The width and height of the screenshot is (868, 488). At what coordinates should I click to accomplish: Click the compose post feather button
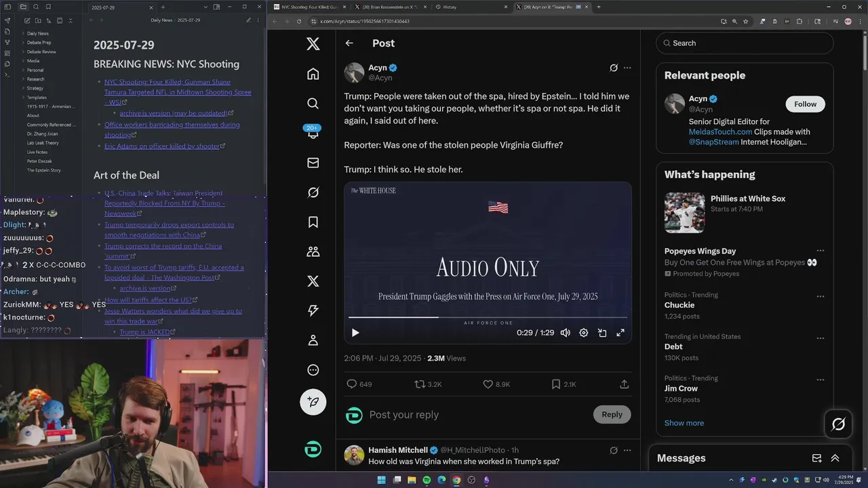[x=313, y=402]
